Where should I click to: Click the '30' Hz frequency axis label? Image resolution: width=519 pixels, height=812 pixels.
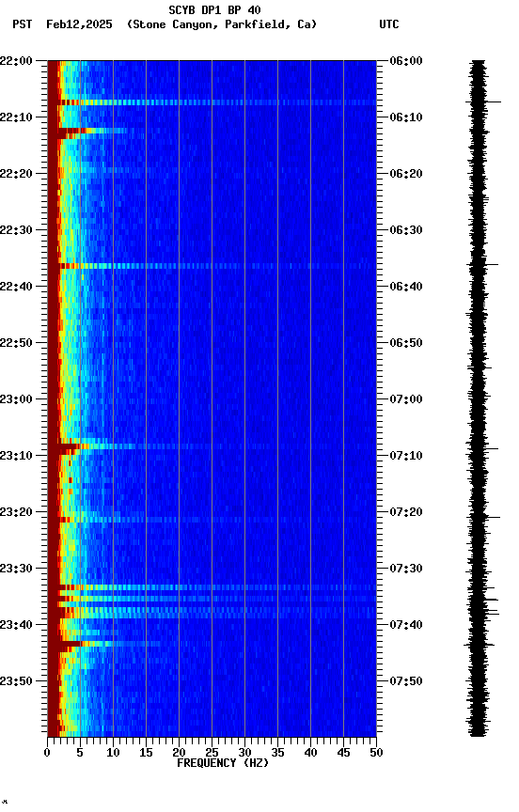244,753
